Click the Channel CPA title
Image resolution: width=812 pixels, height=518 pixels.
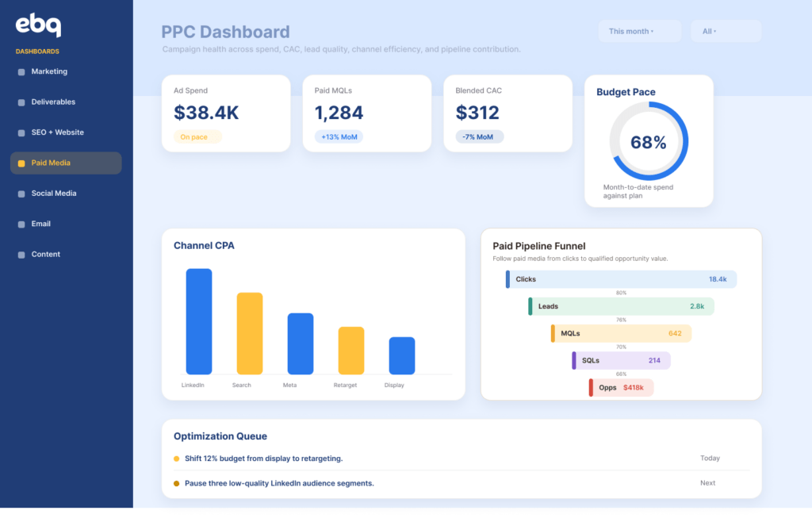204,246
